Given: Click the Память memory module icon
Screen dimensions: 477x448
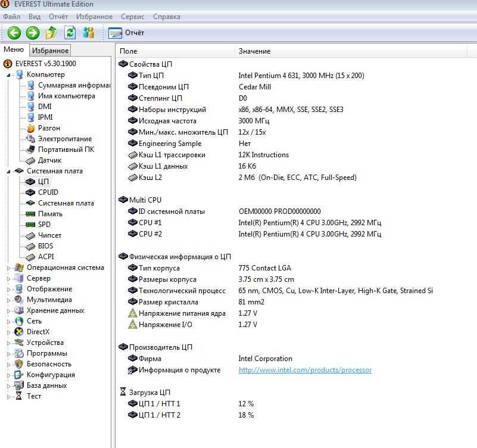Looking at the screenshot, I should click(x=30, y=214).
